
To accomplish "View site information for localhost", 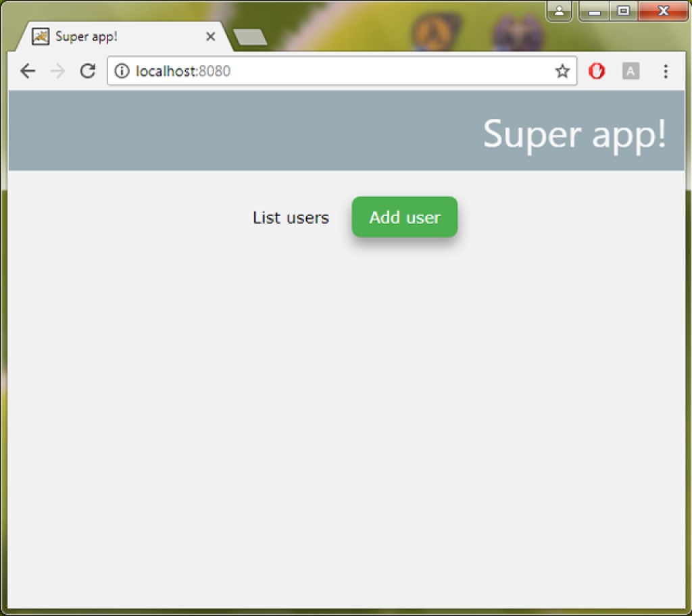I will [122, 71].
